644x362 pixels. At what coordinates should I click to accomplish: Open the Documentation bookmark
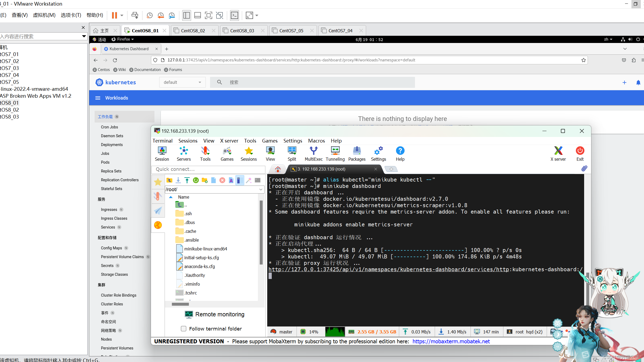[x=145, y=70]
